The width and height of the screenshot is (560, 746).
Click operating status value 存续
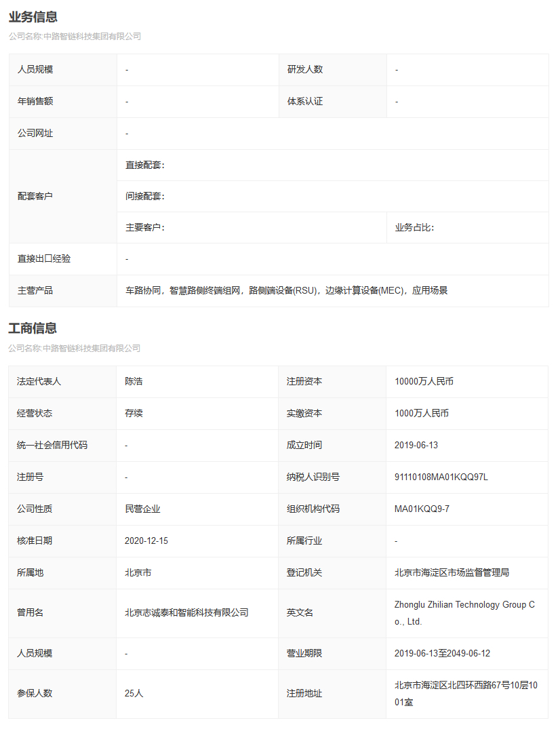(x=134, y=414)
